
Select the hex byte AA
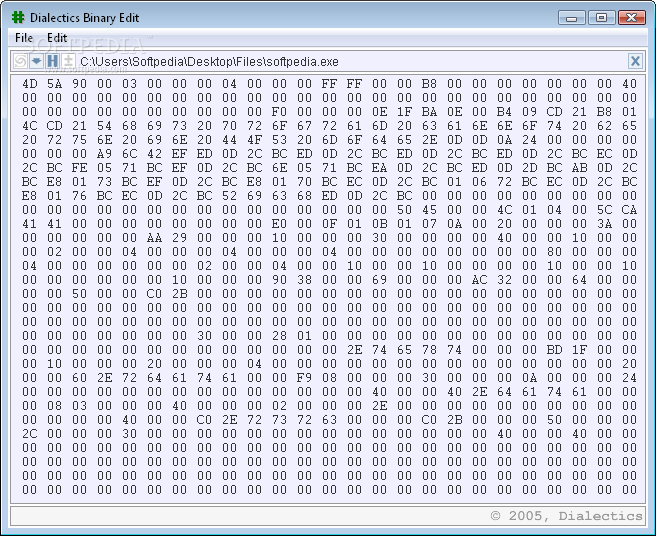pos(154,238)
